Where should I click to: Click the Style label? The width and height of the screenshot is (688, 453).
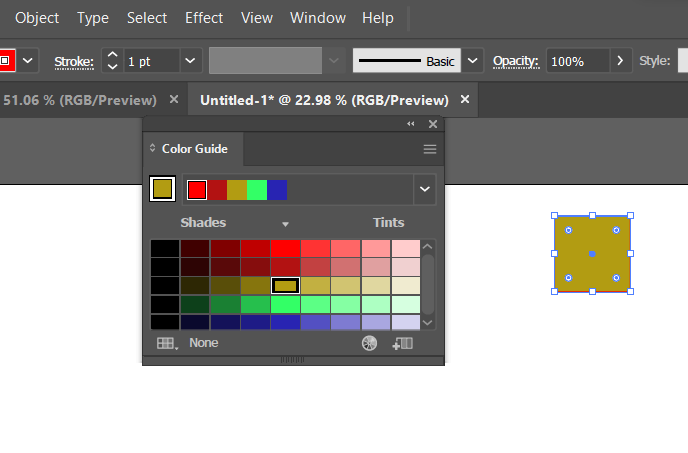655,61
